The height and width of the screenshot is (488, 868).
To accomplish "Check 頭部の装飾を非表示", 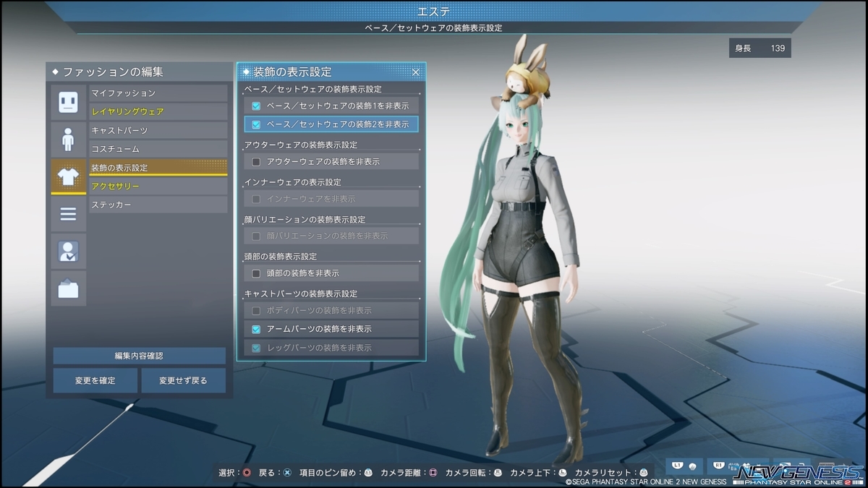I will pyautogui.click(x=256, y=273).
